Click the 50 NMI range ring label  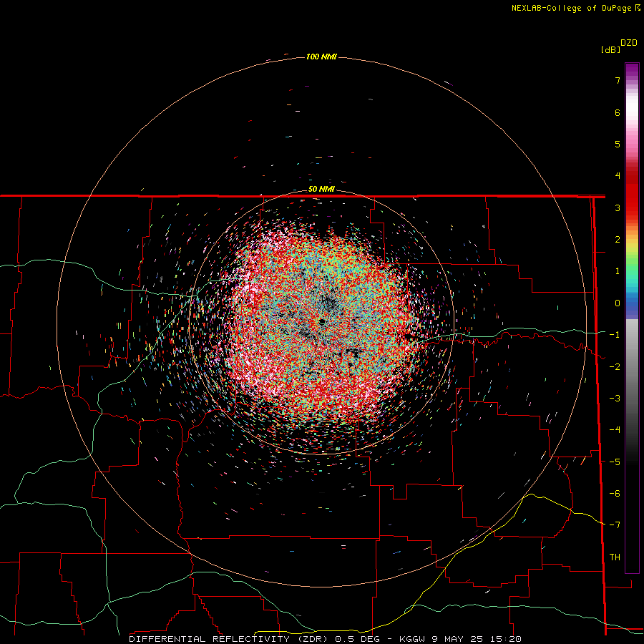[321, 190]
